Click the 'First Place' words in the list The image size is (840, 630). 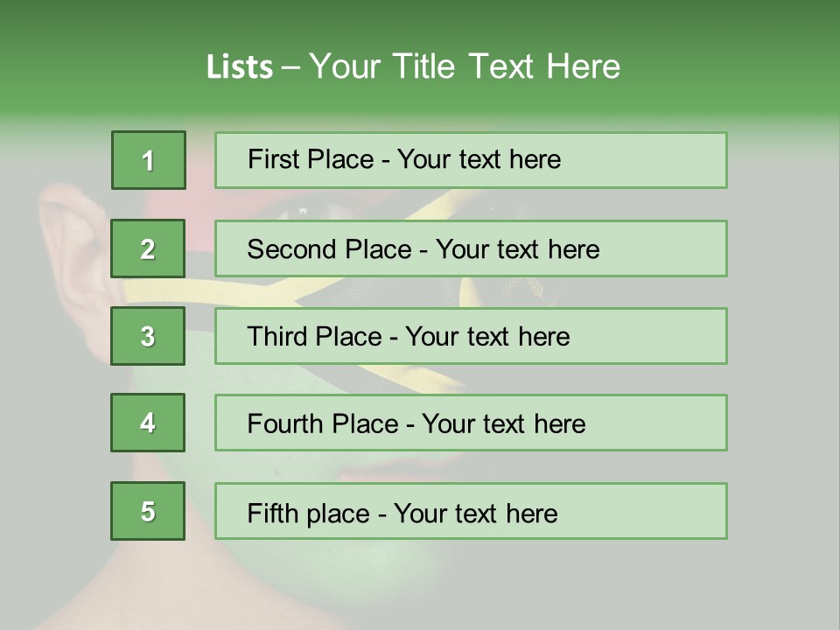point(312,159)
